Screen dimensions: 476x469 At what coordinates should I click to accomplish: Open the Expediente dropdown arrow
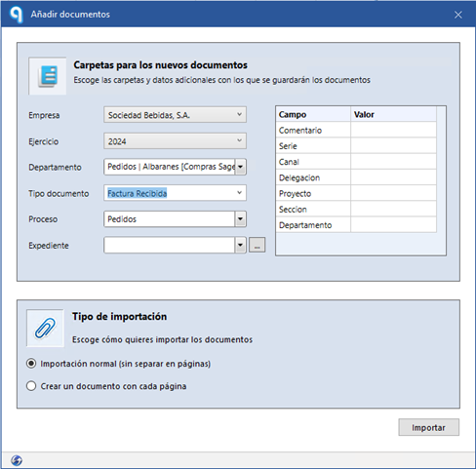(x=240, y=245)
